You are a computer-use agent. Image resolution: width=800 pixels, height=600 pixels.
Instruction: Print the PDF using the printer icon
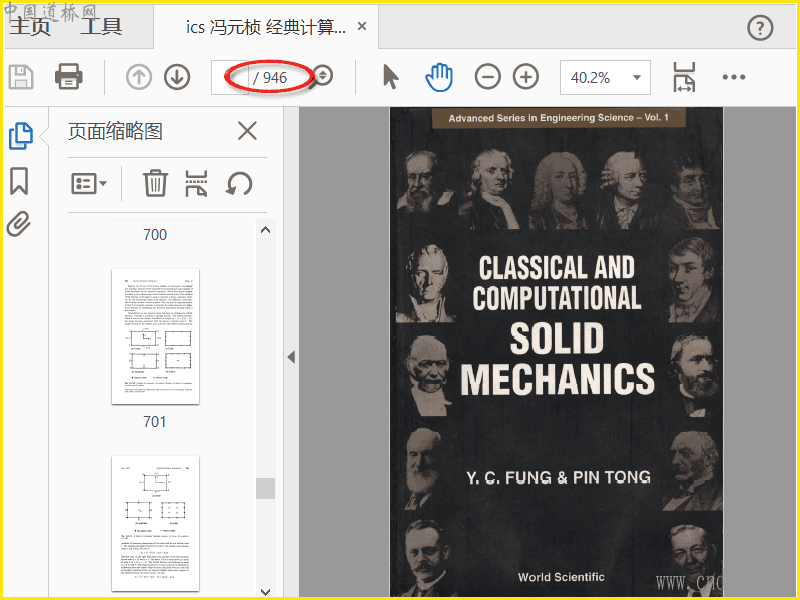point(69,77)
